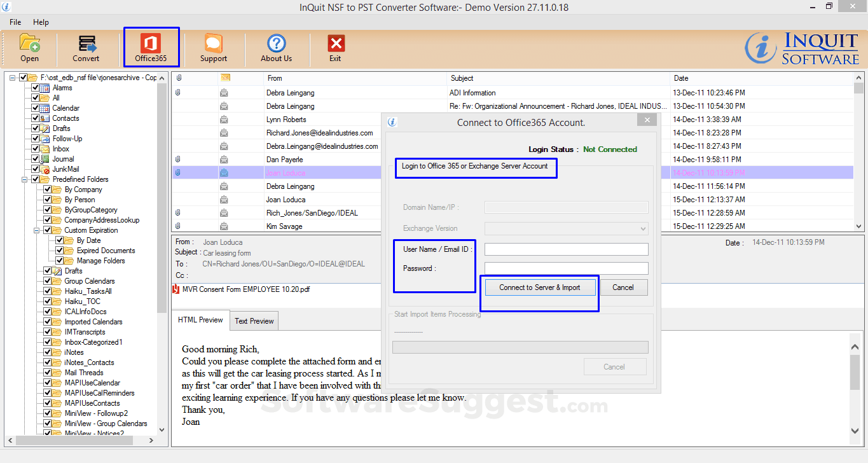
Task: Click the Drafts folder icon under JunkMail's siblings
Action: pos(45,128)
